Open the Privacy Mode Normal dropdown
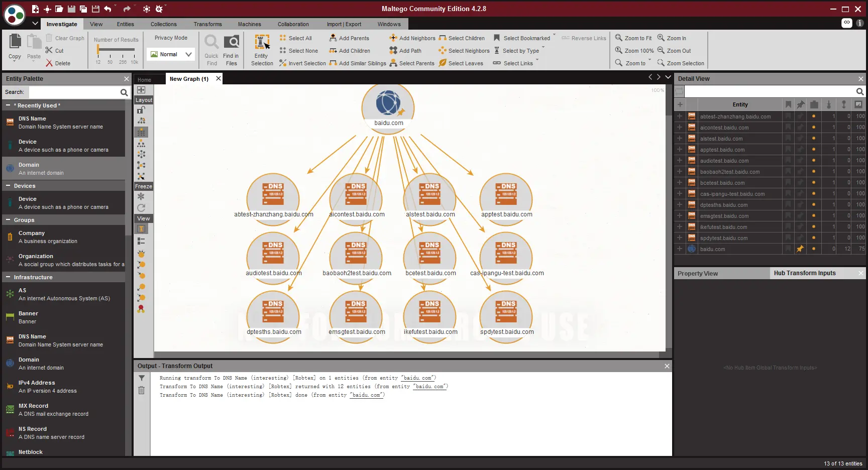Image resolution: width=868 pixels, height=470 pixels. pyautogui.click(x=171, y=54)
